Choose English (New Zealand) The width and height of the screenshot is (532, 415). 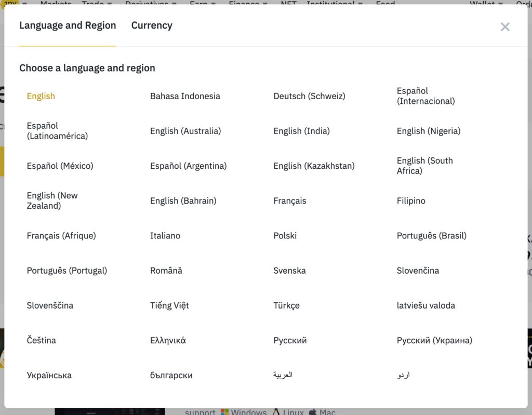pyautogui.click(x=52, y=200)
